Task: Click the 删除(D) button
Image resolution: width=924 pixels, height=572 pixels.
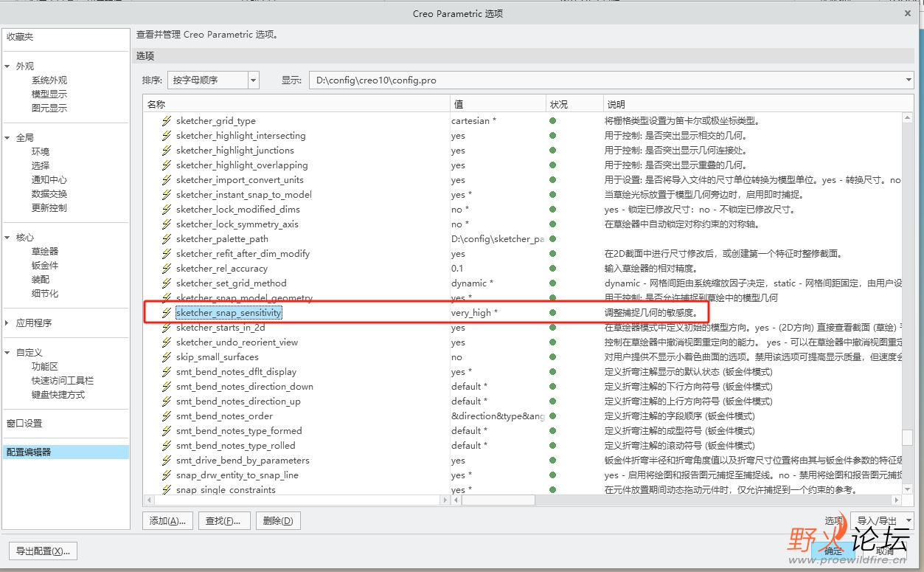Action: tap(278, 521)
